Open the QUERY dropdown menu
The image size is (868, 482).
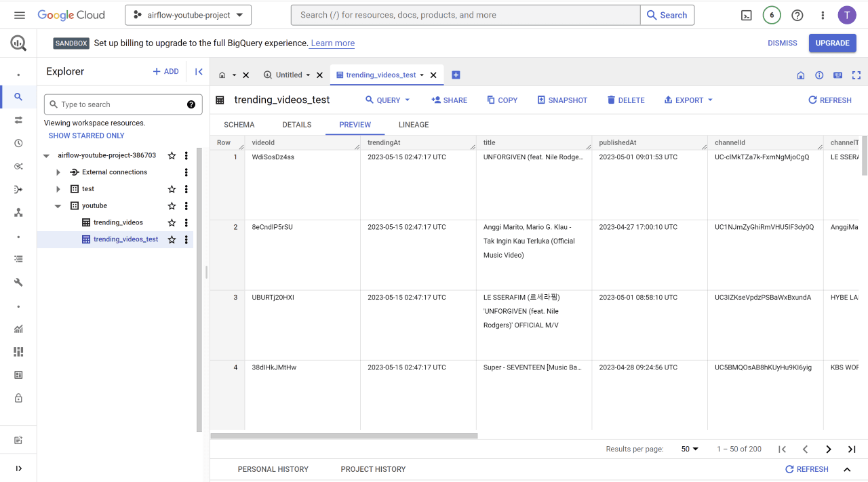pos(388,100)
